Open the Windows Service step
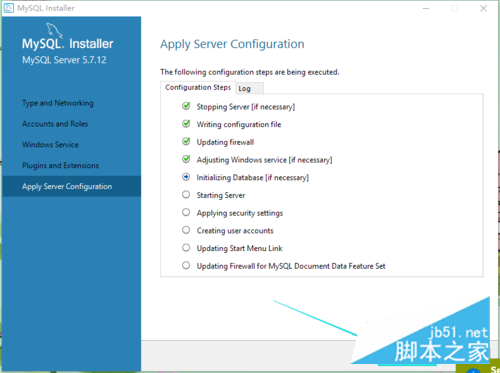Image resolution: width=500 pixels, height=373 pixels. click(50, 145)
